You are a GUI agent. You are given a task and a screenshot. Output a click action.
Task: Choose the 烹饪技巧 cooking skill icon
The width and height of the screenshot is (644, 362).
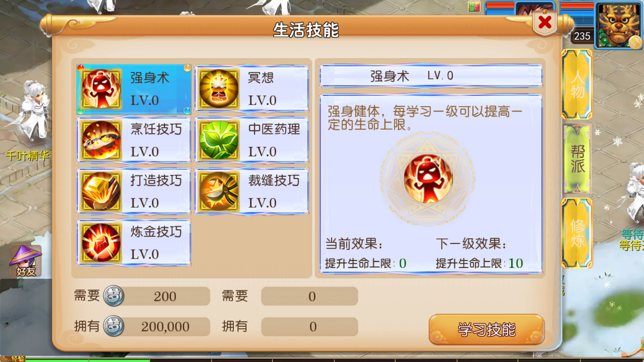coord(101,140)
